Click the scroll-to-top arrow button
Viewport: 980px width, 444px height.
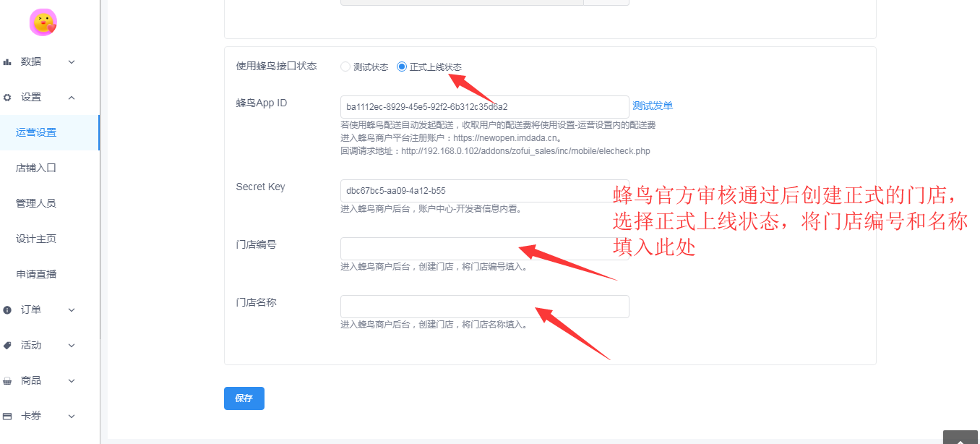click(960, 437)
